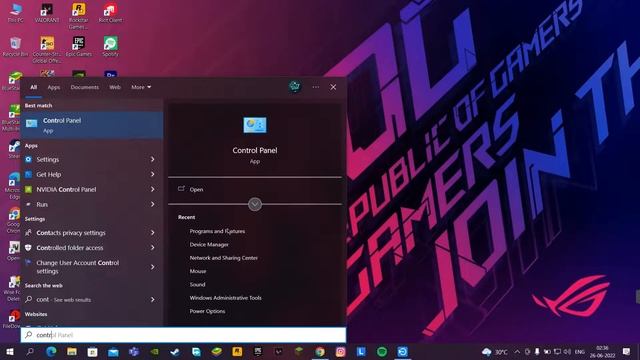
Task: Close the search panel with X
Action: coord(333,87)
